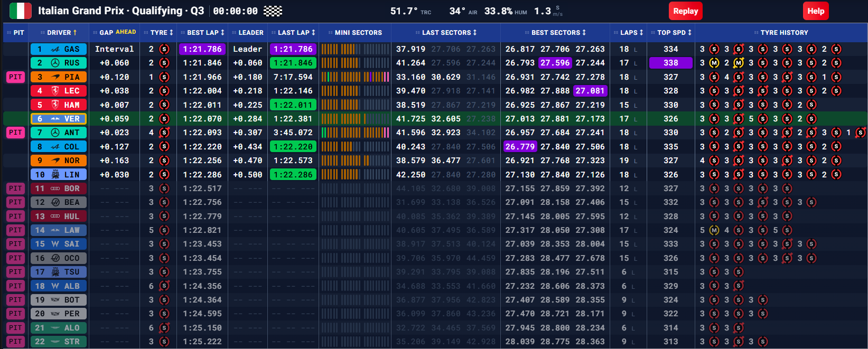Click the PIT badge for ANT
Screen dimensions: 868x349
[x=15, y=133]
